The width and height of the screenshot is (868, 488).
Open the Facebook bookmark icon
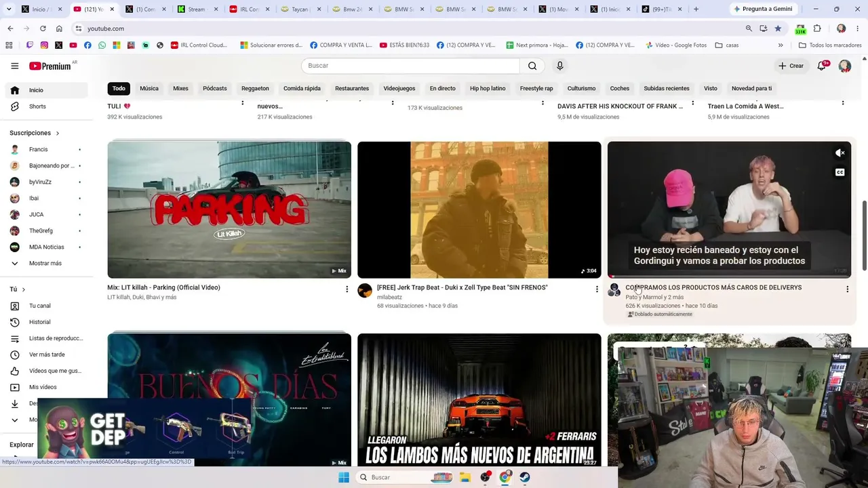(x=87, y=45)
